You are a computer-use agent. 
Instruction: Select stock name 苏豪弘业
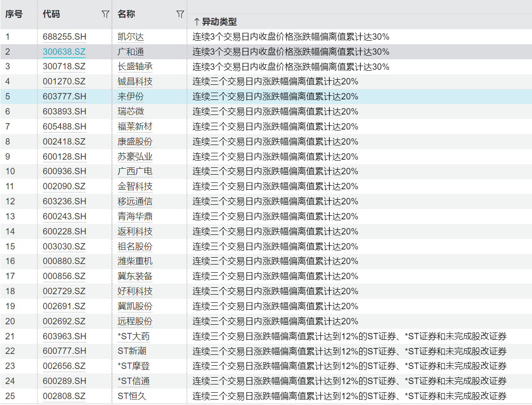tap(135, 156)
